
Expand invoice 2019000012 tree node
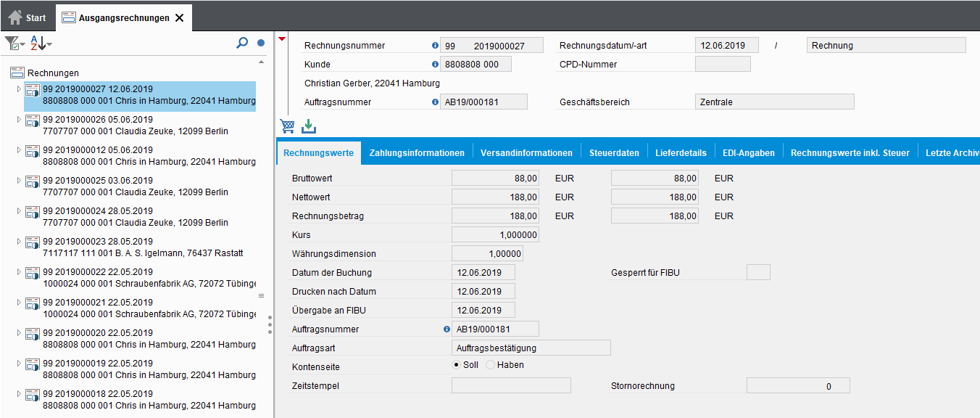(19, 149)
